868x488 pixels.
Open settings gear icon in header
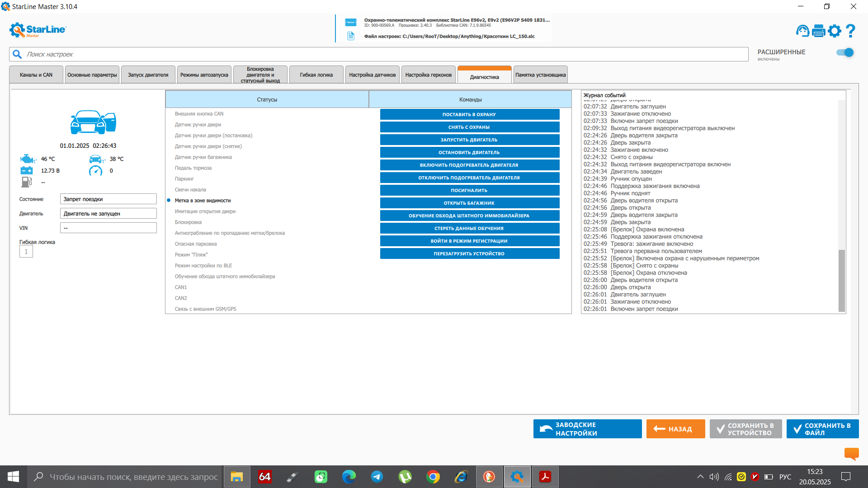pos(835,31)
